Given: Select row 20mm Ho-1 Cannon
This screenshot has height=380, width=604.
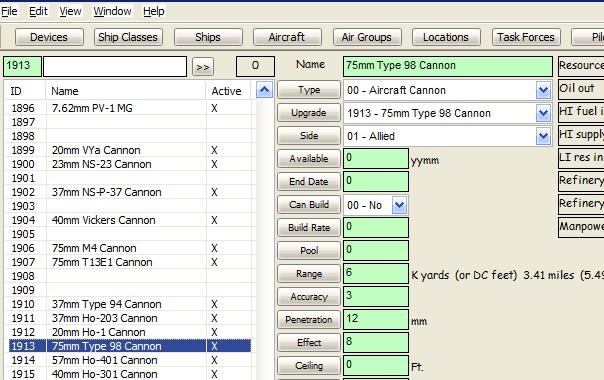Looking at the screenshot, I should [x=130, y=332].
